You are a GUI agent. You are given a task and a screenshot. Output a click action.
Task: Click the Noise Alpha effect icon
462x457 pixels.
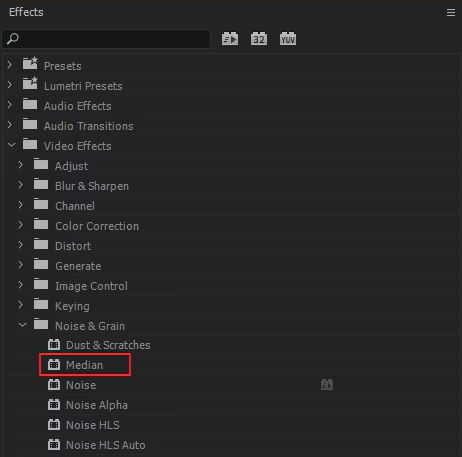[x=54, y=404]
